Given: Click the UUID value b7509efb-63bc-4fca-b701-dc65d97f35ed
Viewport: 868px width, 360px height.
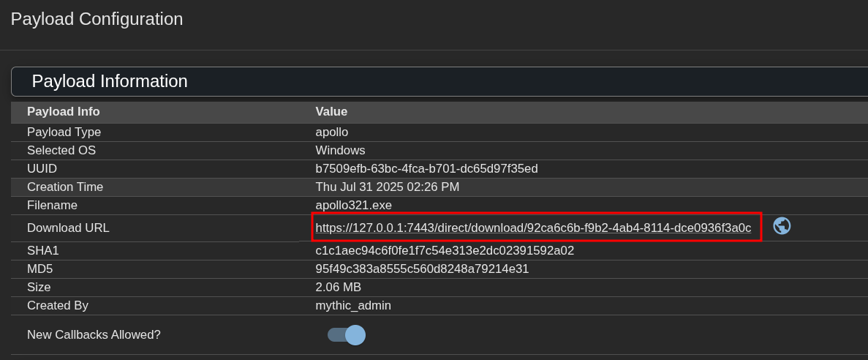Looking at the screenshot, I should (426, 168).
